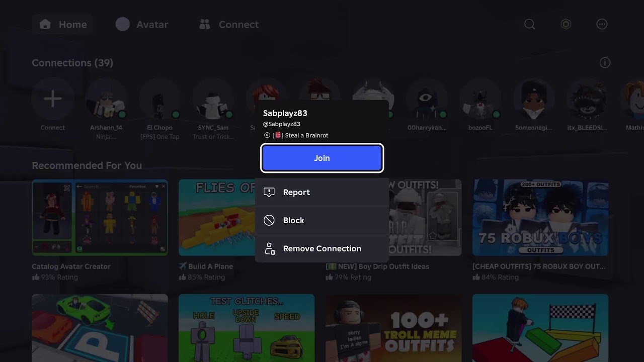This screenshot has width=644, height=362.
Task: Click '[CHEAP OUTFITS] 75 ROBUX BOY OUT...' title
Action: pos(539,266)
